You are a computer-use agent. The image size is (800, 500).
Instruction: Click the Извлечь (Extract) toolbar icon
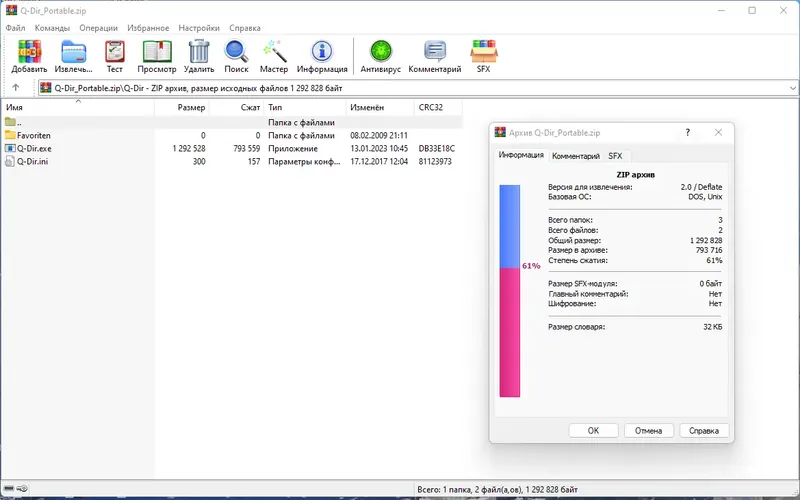click(73, 52)
